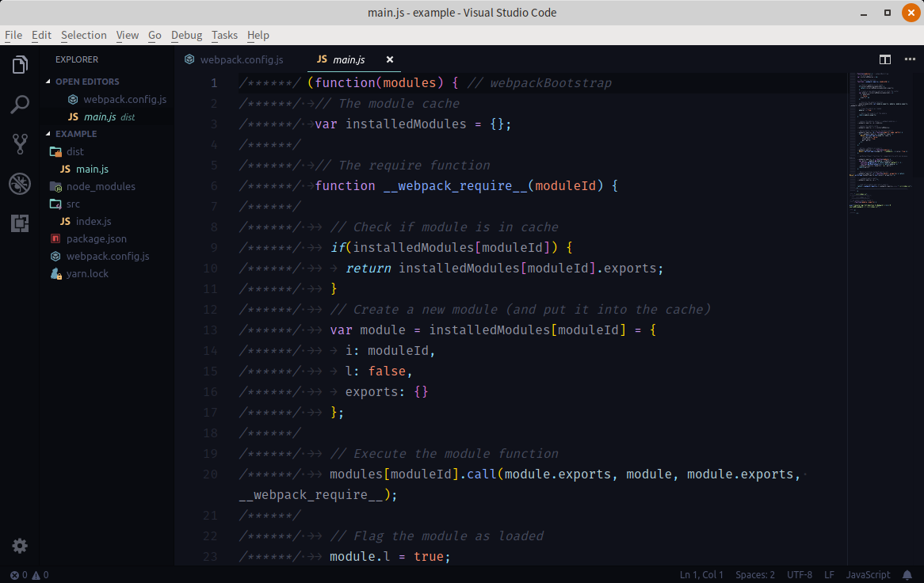This screenshot has width=924, height=583.
Task: Minimize the Visual Studio Code window
Action: coord(863,13)
